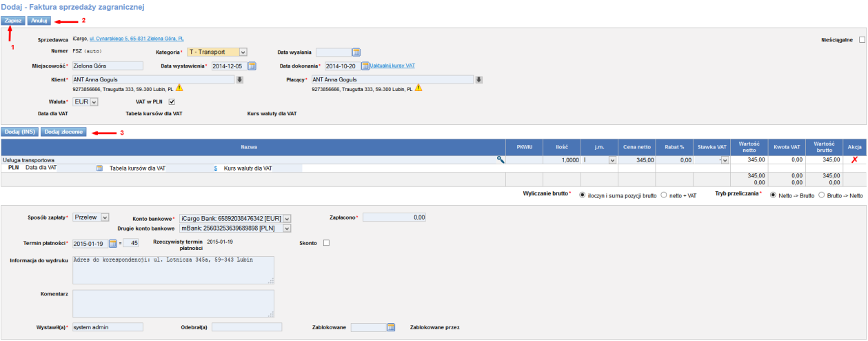
Task: Click the Wystawił(a) field system admin
Action: pos(108,327)
